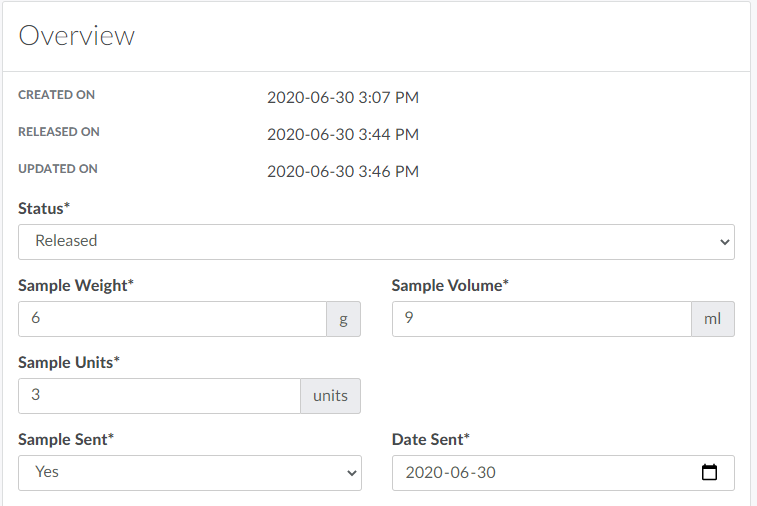This screenshot has height=506, width=757.
Task: Click the Date Sent label
Action: pyautogui.click(x=430, y=439)
